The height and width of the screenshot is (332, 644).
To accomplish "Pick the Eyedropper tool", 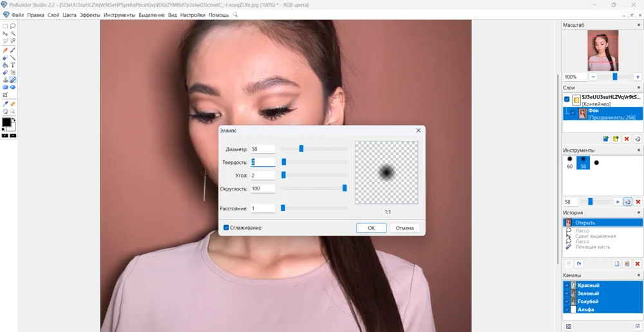I will point(5,104).
